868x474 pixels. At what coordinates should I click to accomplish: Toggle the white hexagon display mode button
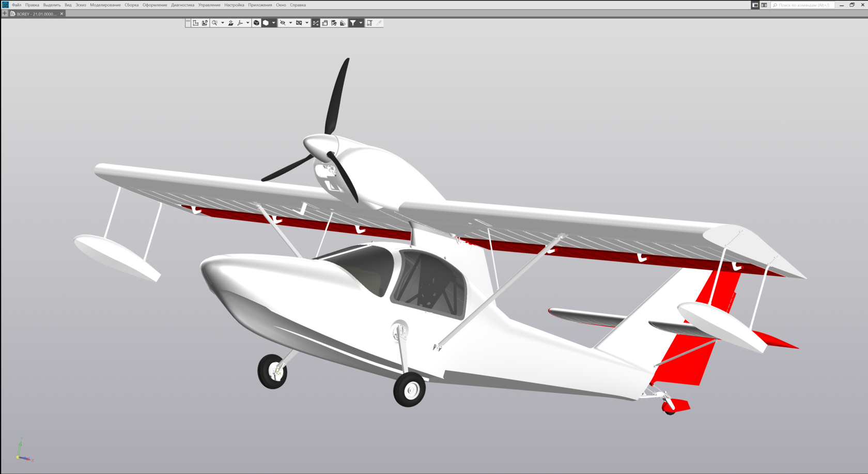pos(266,23)
